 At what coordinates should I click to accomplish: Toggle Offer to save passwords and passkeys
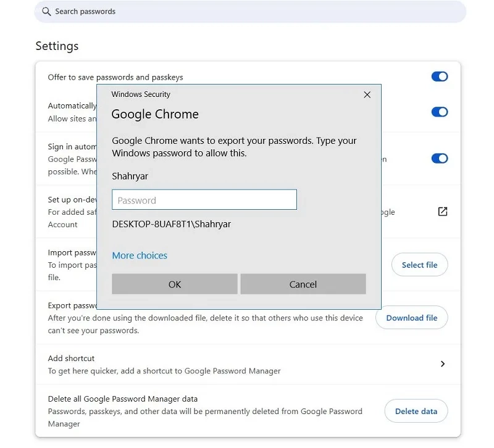440,77
